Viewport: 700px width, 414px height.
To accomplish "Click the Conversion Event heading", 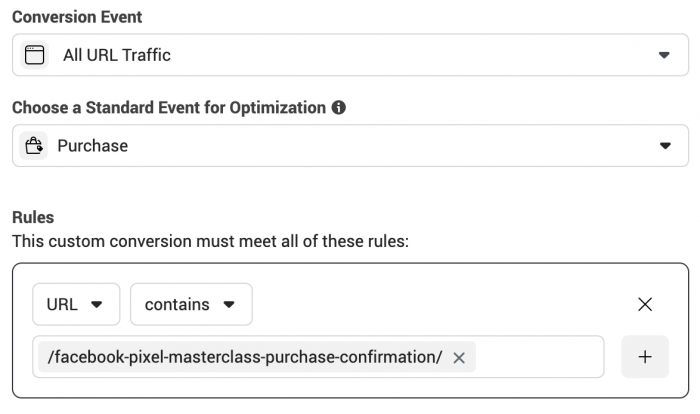I will pyautogui.click(x=77, y=17).
